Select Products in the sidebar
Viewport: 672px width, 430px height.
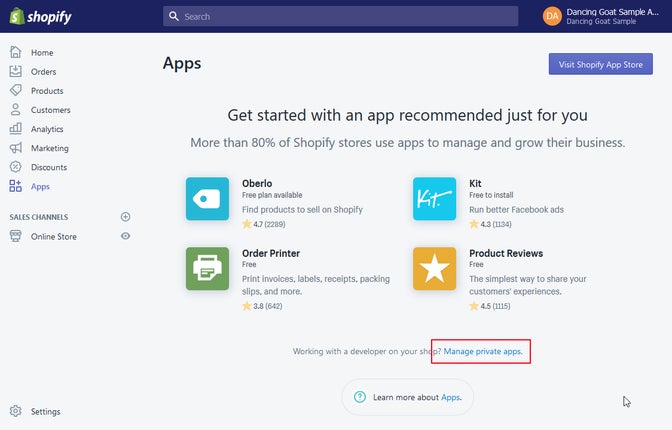[x=47, y=91]
